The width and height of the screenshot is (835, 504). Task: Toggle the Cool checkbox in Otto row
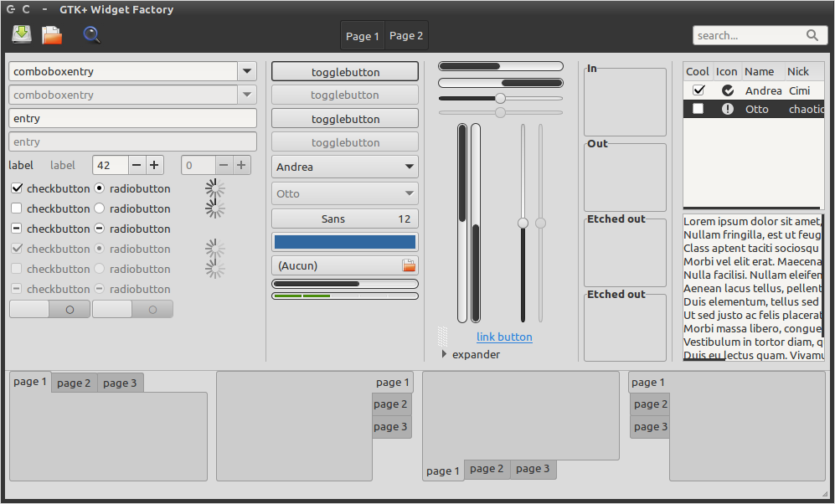[698, 109]
